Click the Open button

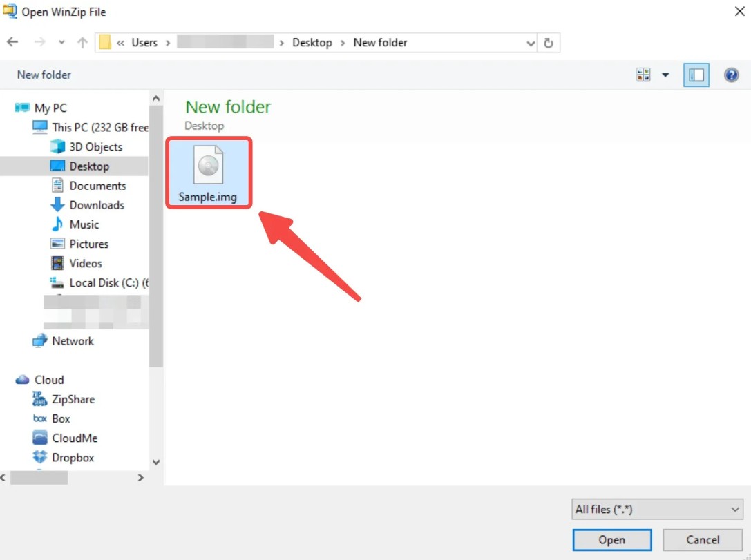(x=611, y=540)
